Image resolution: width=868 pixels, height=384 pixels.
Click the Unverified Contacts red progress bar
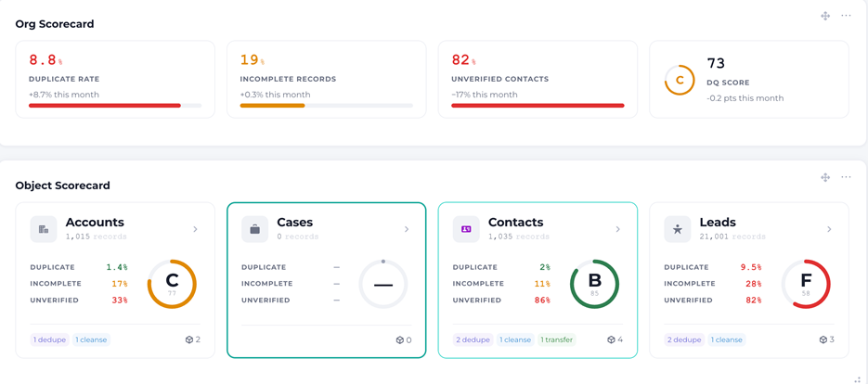click(538, 105)
